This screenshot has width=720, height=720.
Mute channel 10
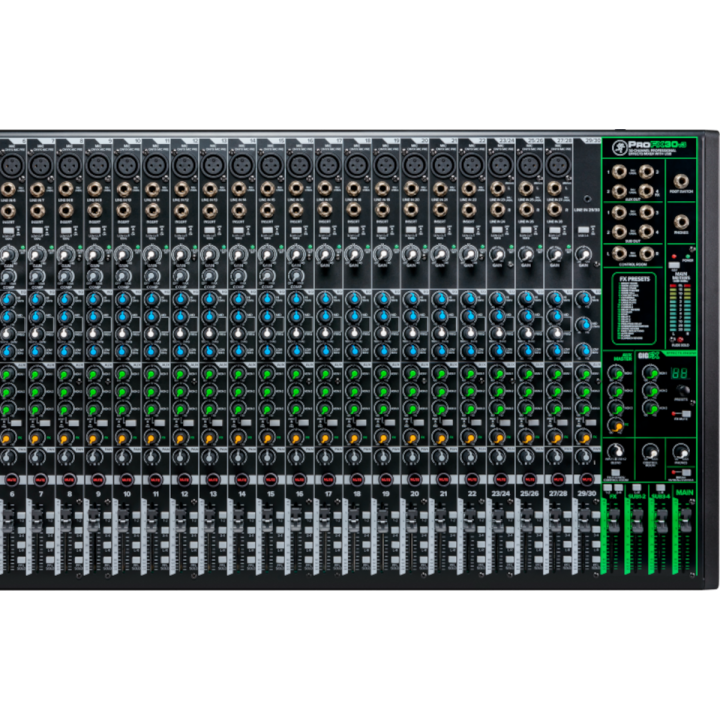click(126, 479)
